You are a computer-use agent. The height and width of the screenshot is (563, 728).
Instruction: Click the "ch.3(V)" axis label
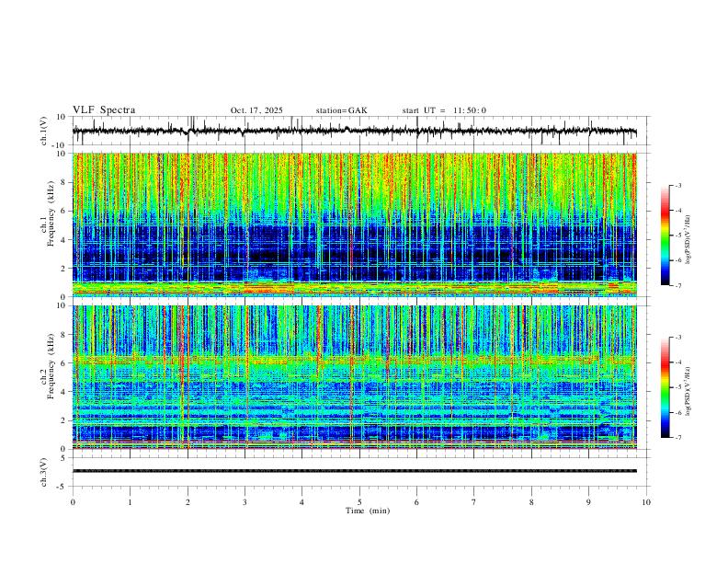(x=44, y=472)
